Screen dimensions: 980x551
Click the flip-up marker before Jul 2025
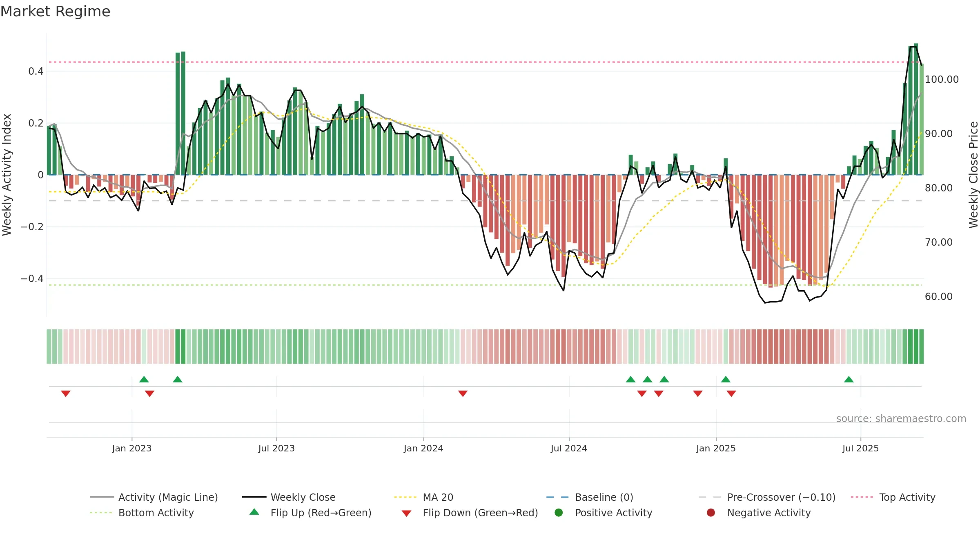click(x=849, y=379)
